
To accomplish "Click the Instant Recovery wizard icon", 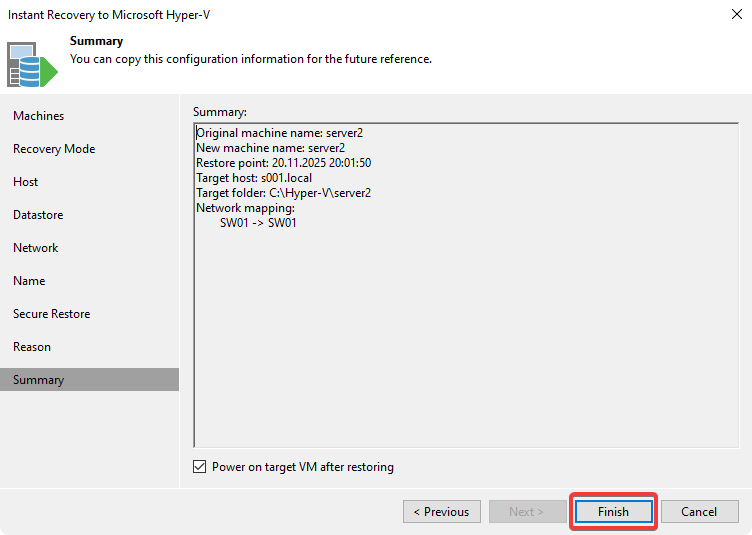I will [32, 63].
